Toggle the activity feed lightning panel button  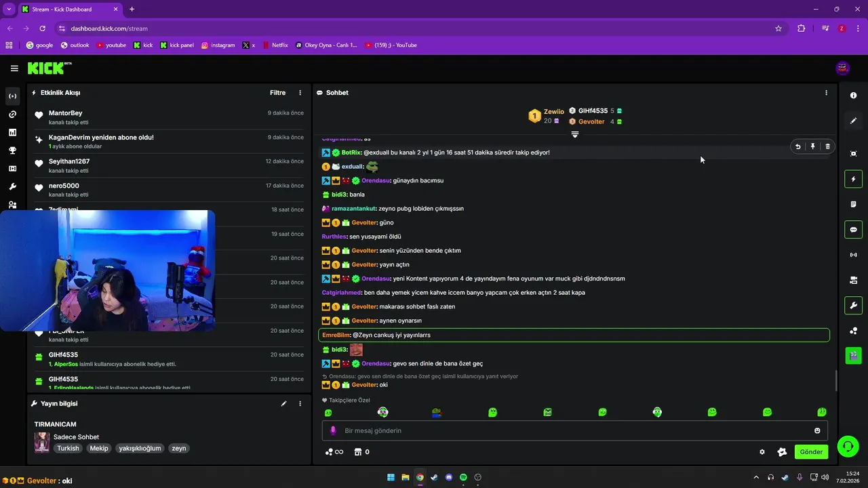click(x=854, y=180)
